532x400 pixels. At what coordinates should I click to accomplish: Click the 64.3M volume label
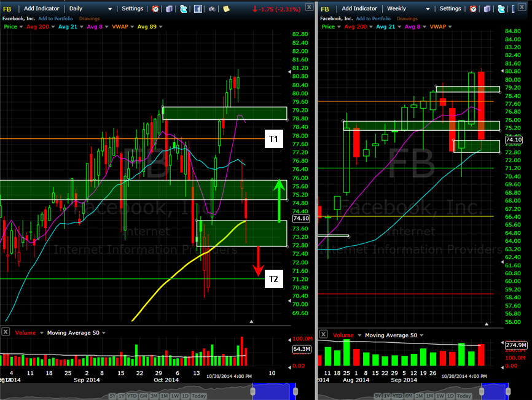click(x=302, y=349)
